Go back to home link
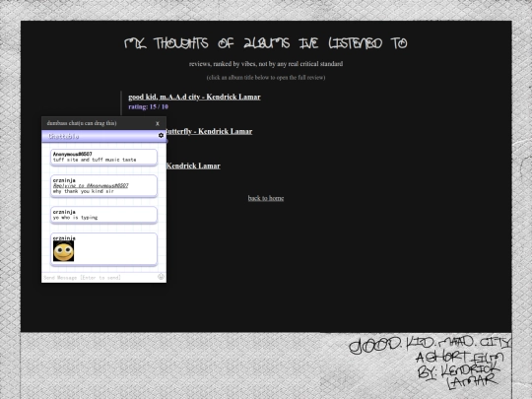The image size is (532, 399). pos(266,198)
